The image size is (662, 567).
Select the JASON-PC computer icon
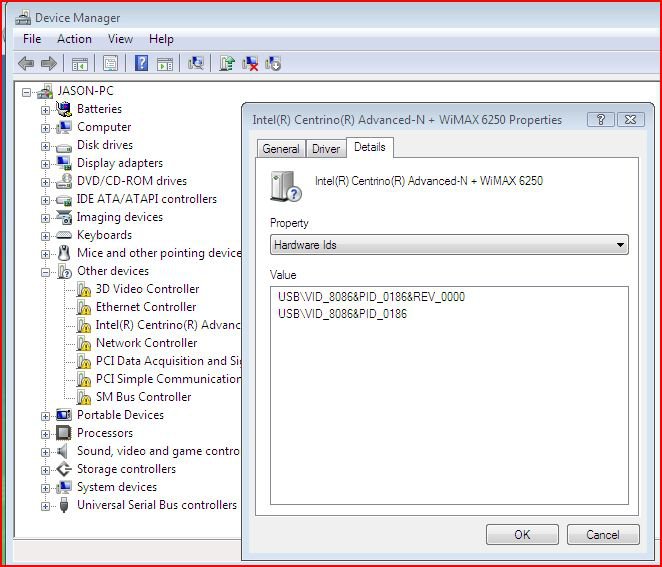[x=45, y=91]
